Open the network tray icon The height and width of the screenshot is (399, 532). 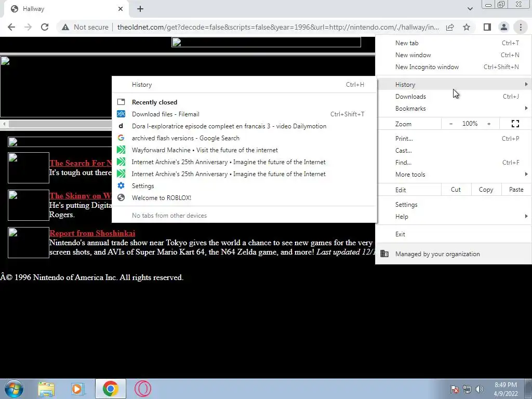pyautogui.click(x=467, y=389)
